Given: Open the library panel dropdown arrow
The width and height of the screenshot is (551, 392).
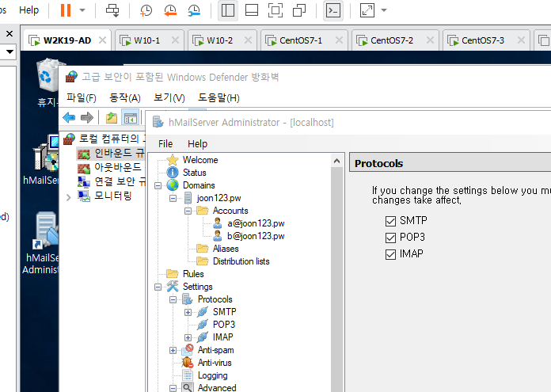Looking at the screenshot, I should (x=9, y=51).
